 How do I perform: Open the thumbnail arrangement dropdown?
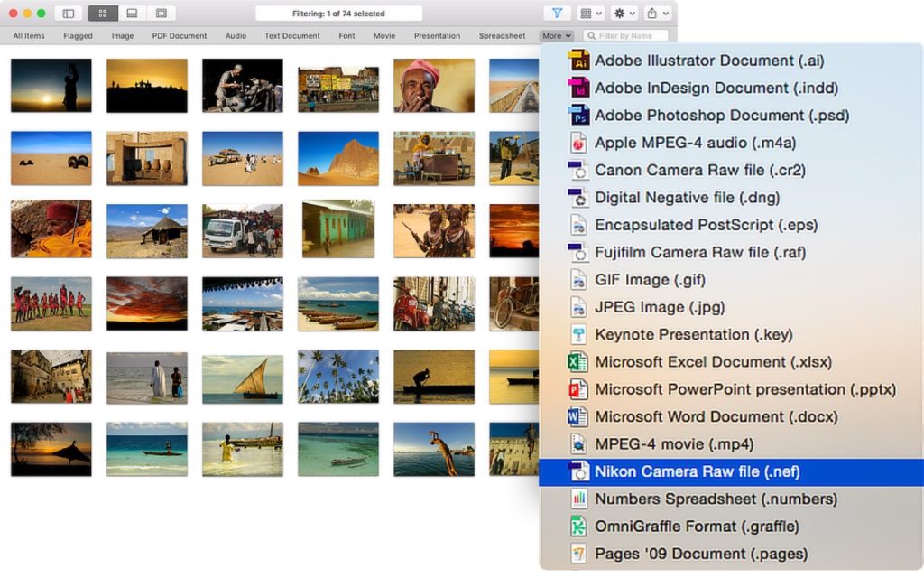590,14
